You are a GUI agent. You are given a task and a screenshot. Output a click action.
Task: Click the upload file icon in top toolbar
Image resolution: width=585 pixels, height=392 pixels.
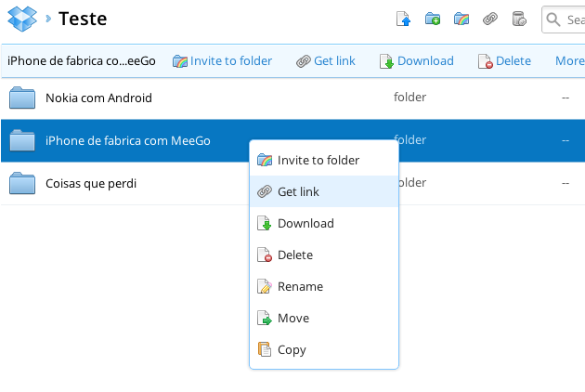[403, 19]
